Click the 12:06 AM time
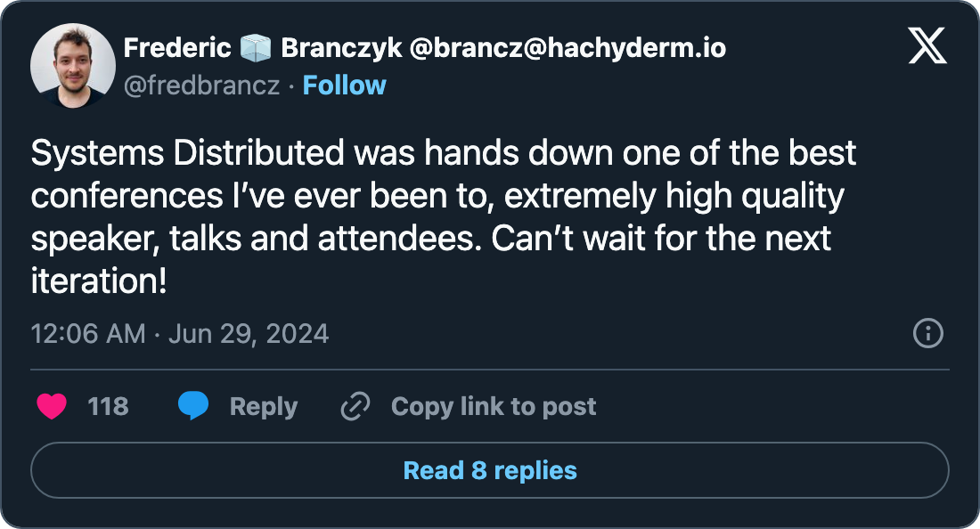This screenshot has height=529, width=980. click(x=87, y=334)
